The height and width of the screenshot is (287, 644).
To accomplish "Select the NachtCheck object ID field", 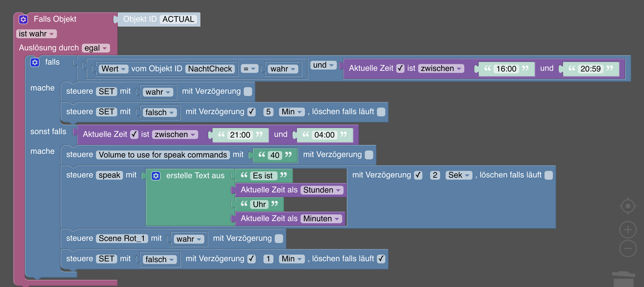I will [x=210, y=69].
